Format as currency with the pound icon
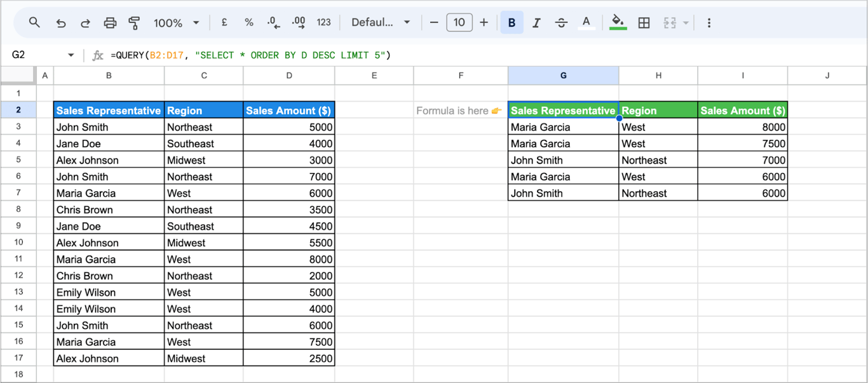Image resolution: width=868 pixels, height=383 pixels. click(224, 22)
